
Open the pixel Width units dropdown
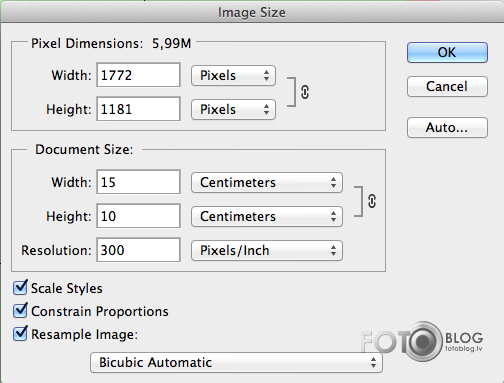[x=233, y=76]
